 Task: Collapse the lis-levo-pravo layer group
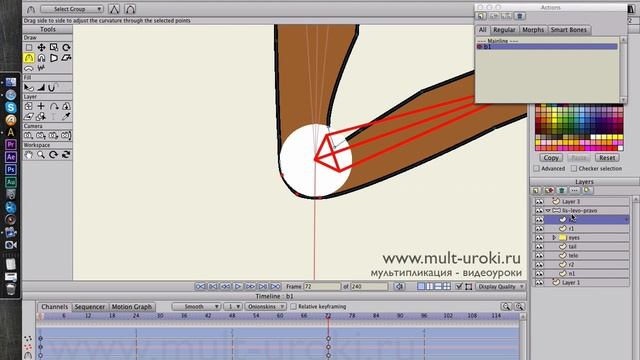point(548,211)
